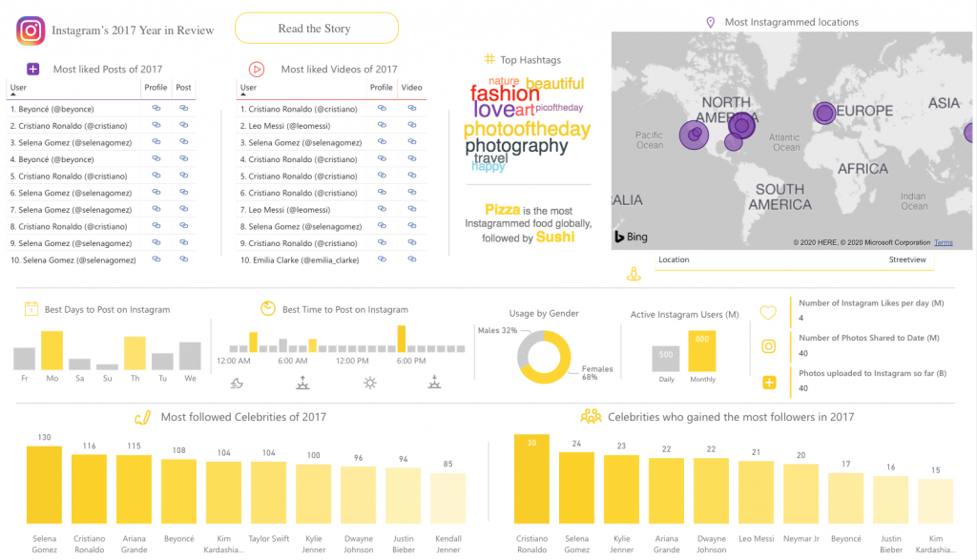Select the Th bar in Best Days chart
Viewport: 977px width, 560px height.
point(135,353)
